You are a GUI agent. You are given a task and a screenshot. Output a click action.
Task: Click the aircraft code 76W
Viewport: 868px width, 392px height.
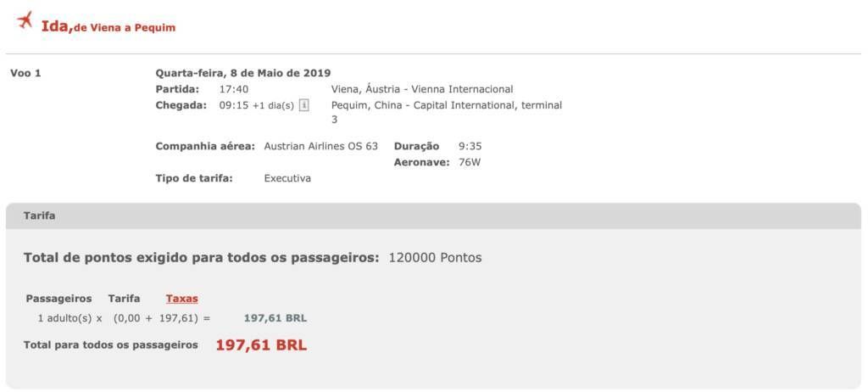pyautogui.click(x=470, y=163)
